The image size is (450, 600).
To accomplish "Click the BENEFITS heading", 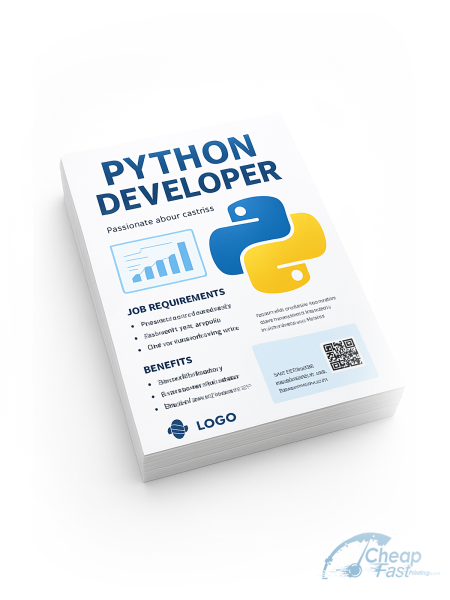I will [x=168, y=365].
